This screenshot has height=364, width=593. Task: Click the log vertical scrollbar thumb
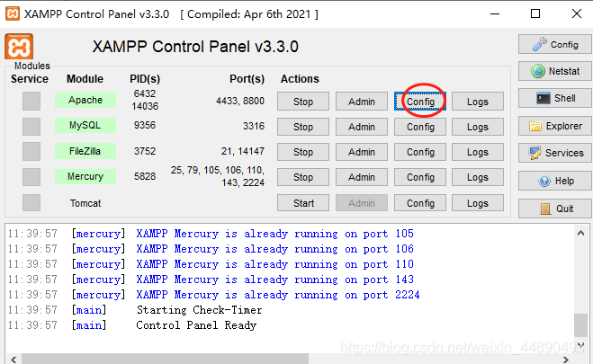tap(580, 325)
